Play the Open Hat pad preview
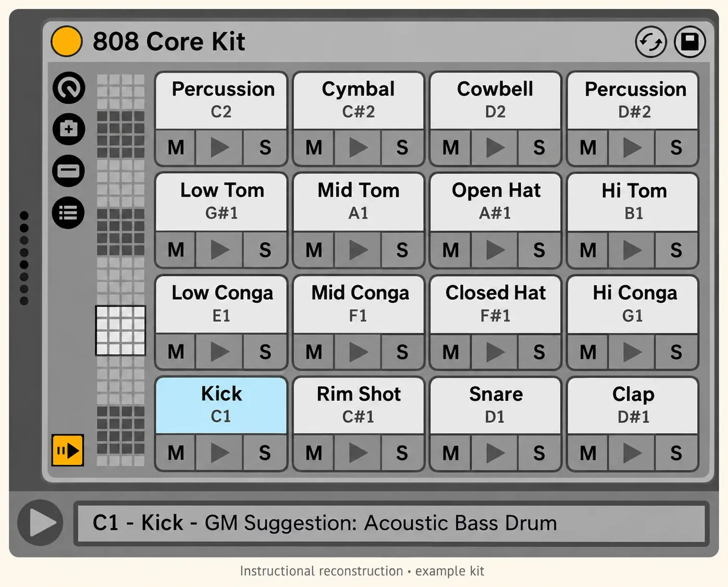This screenshot has width=728, height=587. [495, 250]
